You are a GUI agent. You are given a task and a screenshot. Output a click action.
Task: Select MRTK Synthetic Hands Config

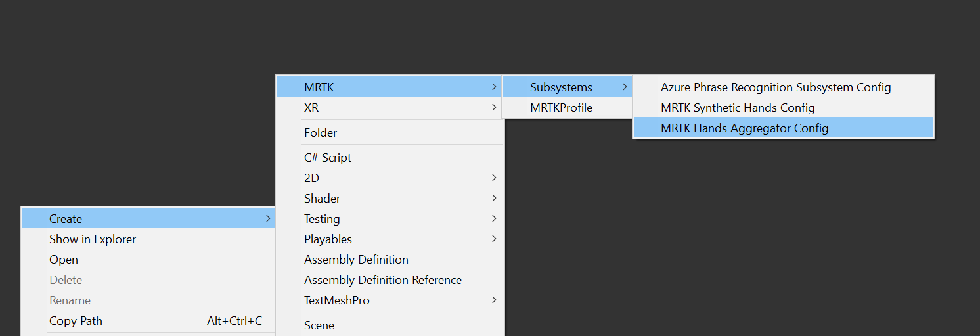[783, 107]
